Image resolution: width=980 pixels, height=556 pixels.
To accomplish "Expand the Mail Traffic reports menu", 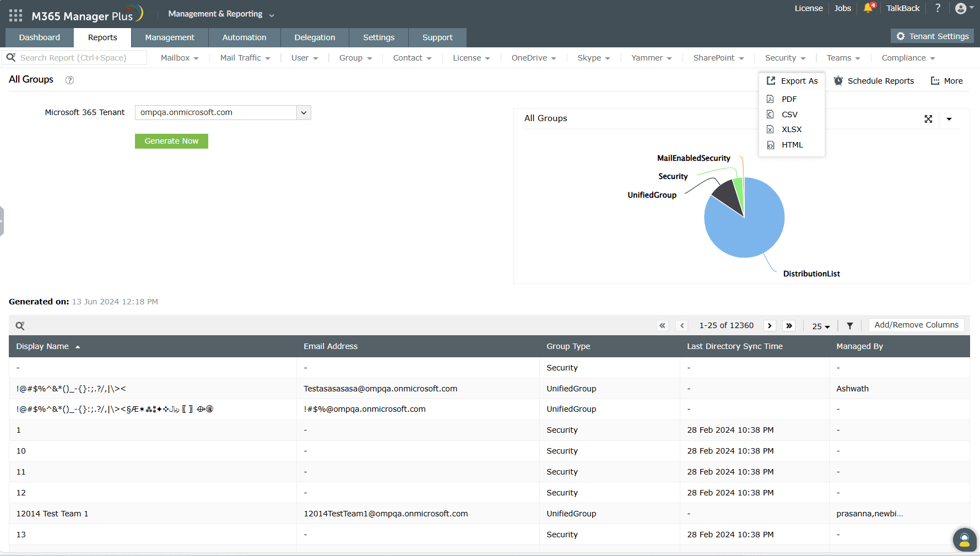I will pos(245,58).
